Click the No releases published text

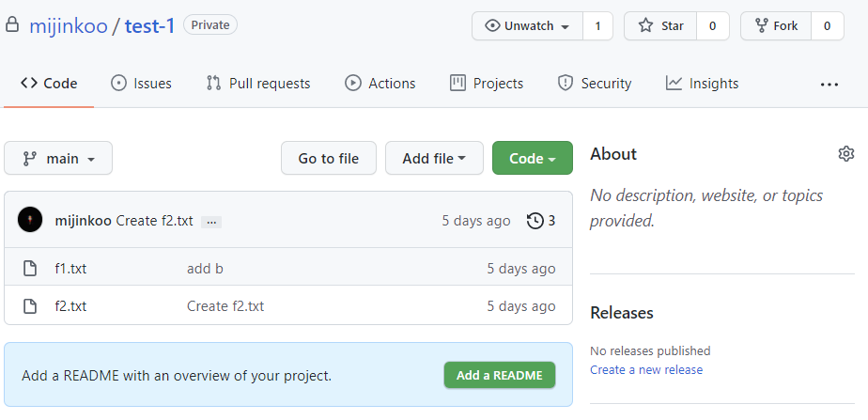[650, 350]
